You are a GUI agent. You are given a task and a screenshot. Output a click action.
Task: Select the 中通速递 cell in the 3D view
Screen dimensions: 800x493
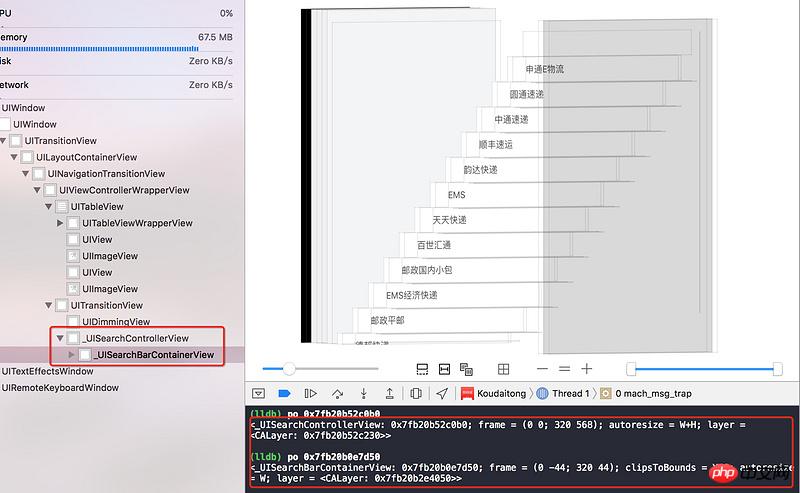coord(511,119)
